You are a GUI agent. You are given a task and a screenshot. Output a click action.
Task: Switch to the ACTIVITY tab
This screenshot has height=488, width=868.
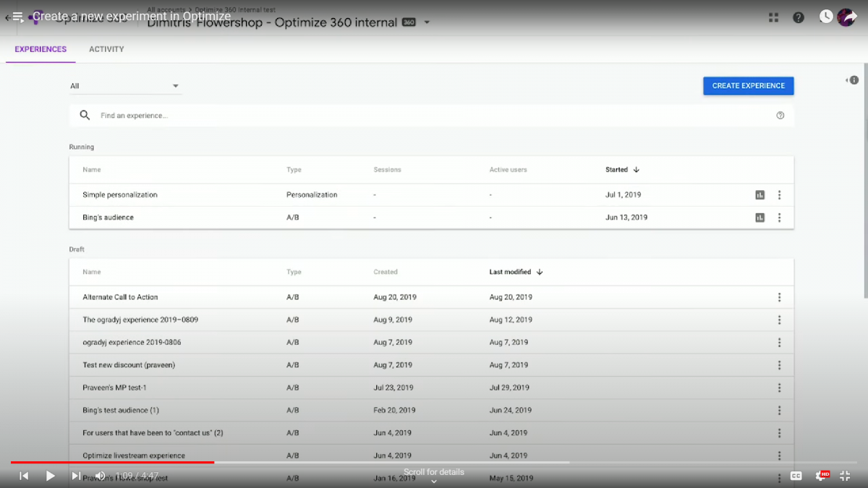pos(106,49)
